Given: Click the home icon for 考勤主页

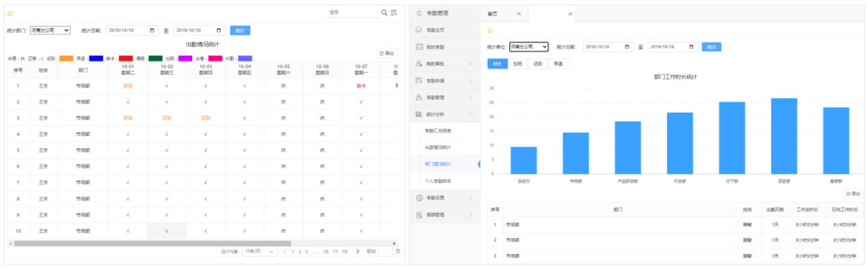Looking at the screenshot, I should click(x=419, y=30).
